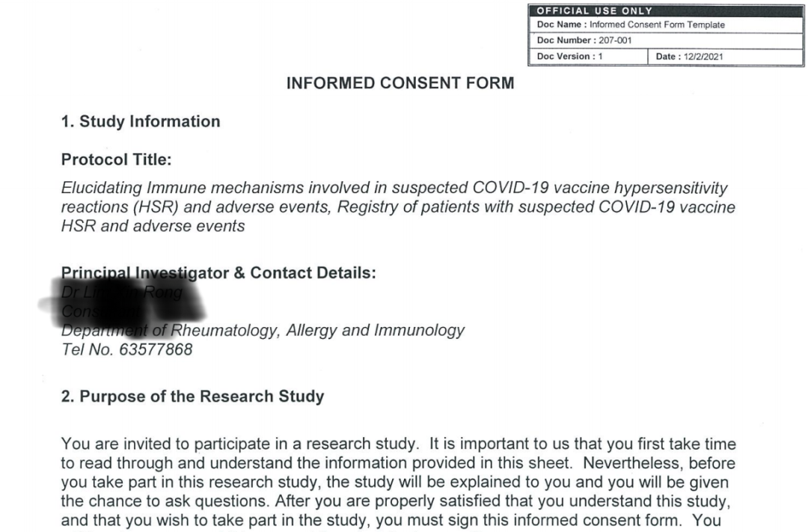Click the Date 12/2/2021 cell

pyautogui.click(x=725, y=57)
